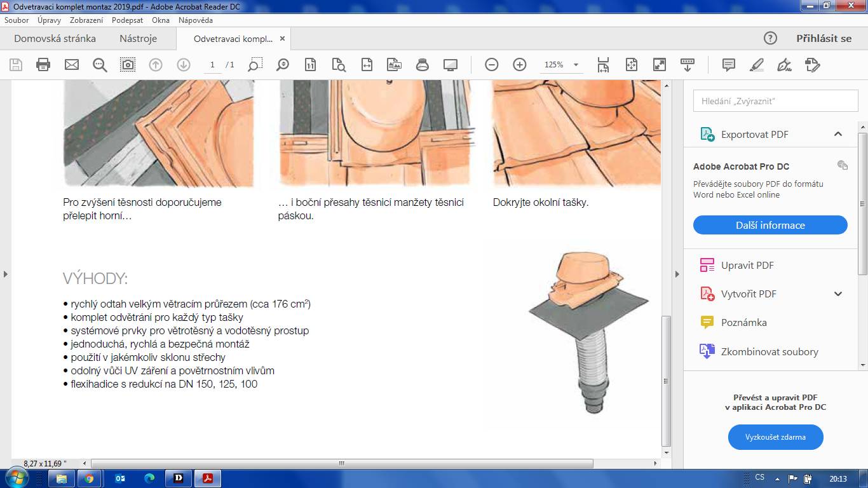The width and height of the screenshot is (868, 488).
Task: Go to next page arrow
Action: point(184,65)
